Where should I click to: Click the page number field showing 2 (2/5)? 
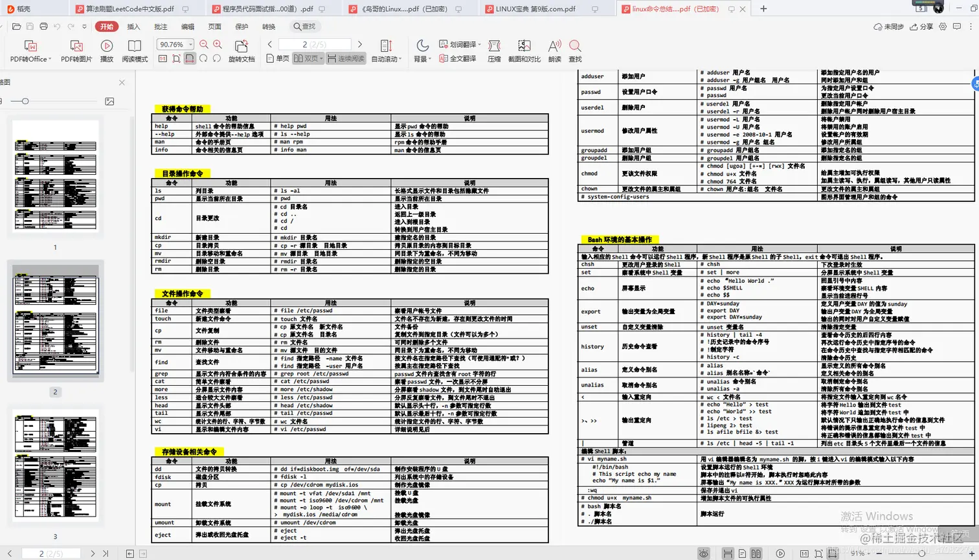315,45
